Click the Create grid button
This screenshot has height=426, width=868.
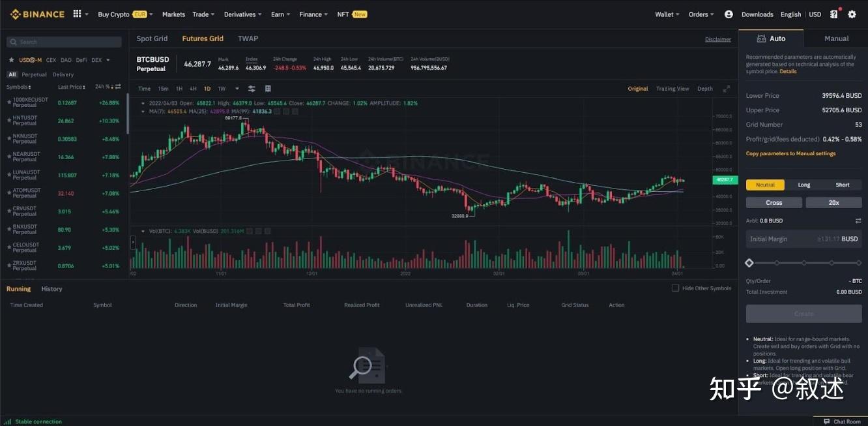pyautogui.click(x=803, y=314)
